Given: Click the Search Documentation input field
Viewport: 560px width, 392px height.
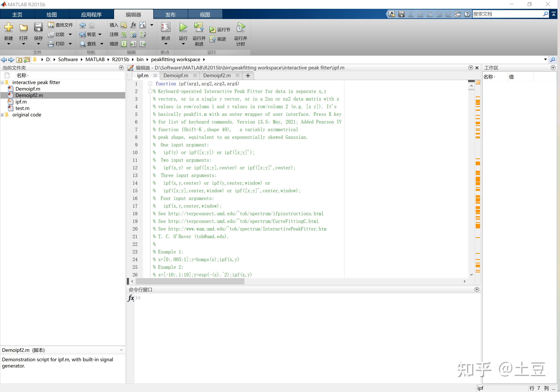Looking at the screenshot, I should (507, 14).
